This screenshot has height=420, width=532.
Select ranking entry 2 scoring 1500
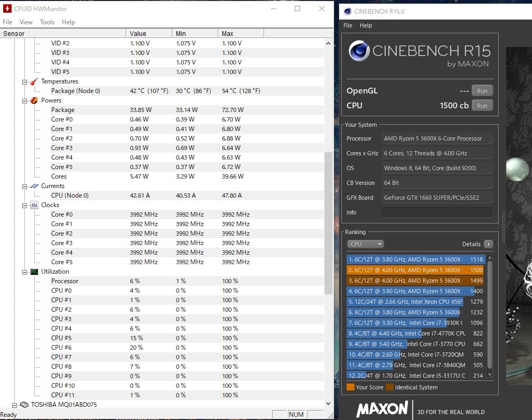click(416, 270)
